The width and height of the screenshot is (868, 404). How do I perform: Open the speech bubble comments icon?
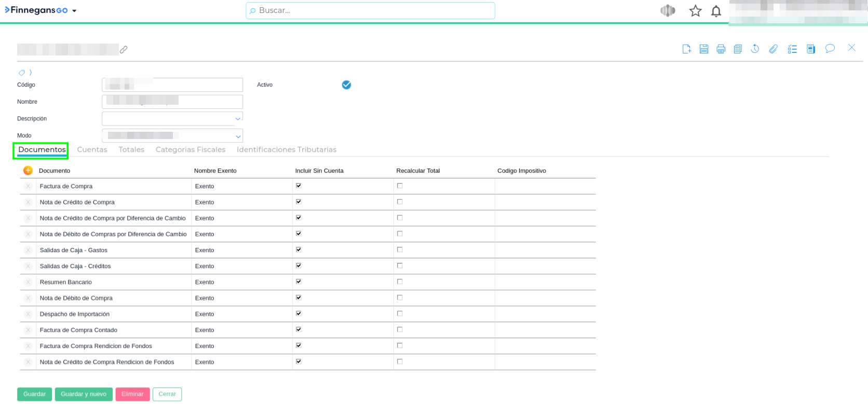tap(830, 48)
